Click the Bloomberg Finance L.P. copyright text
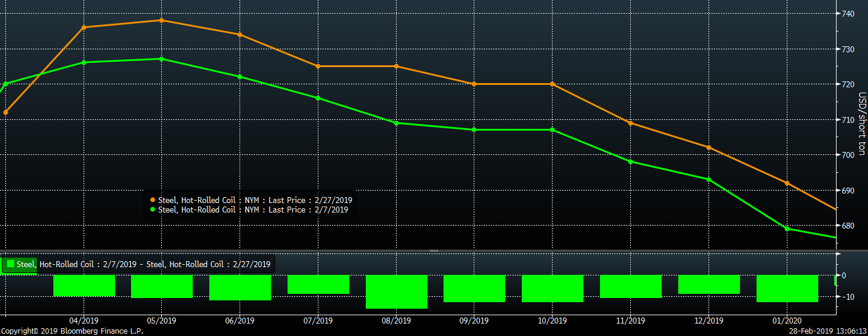 coord(72,331)
